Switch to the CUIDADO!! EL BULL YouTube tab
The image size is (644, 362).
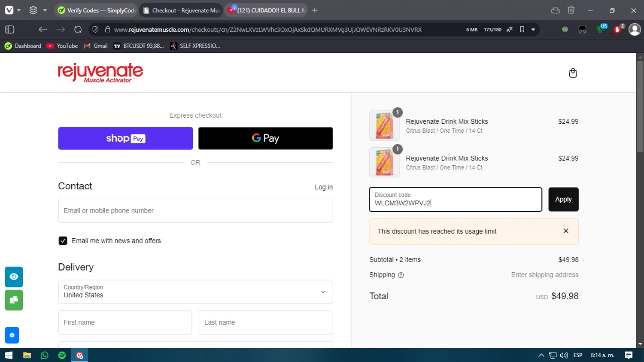(266, 10)
